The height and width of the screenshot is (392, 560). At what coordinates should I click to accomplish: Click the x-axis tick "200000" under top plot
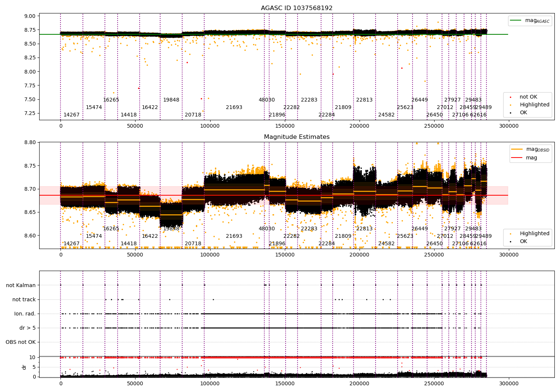(360, 126)
